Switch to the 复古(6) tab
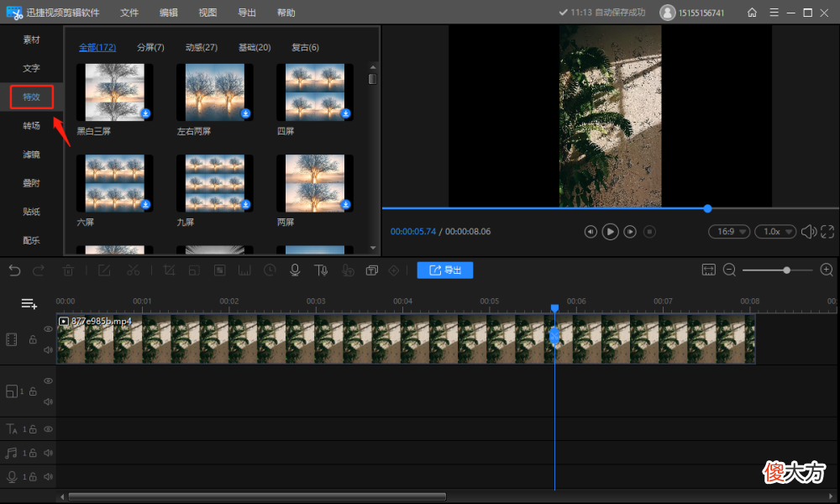The width and height of the screenshot is (840, 504). (305, 47)
